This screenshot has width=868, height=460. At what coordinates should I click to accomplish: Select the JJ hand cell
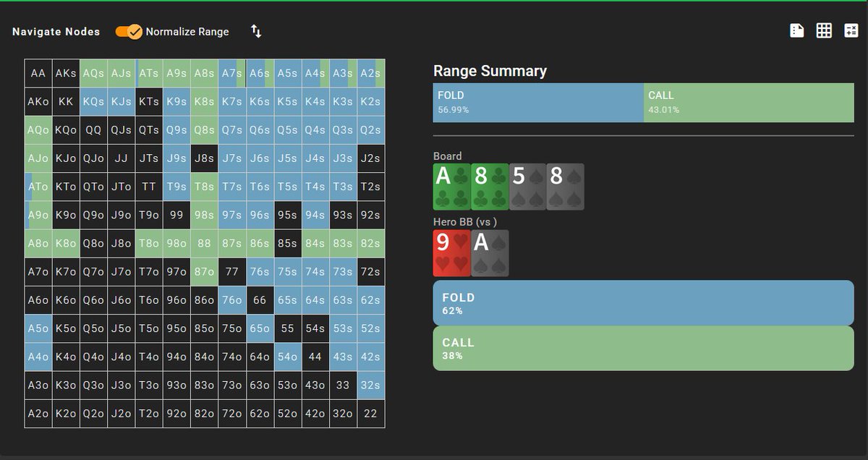point(122,158)
